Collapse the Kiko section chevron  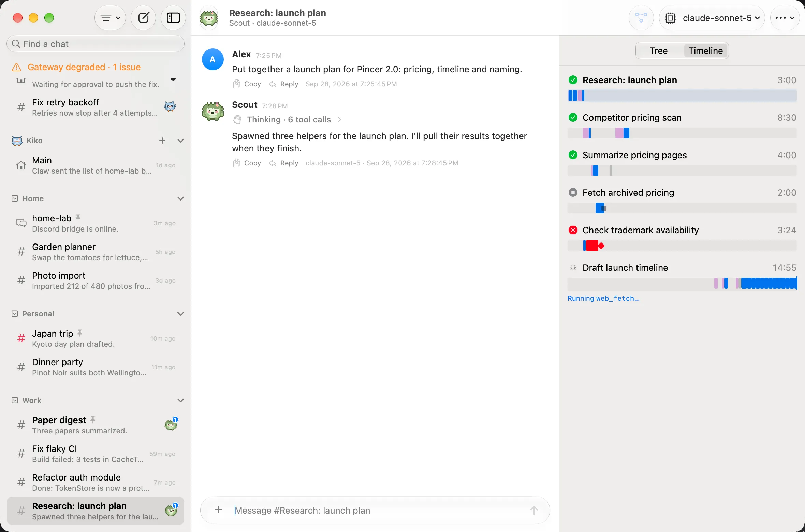(x=181, y=141)
